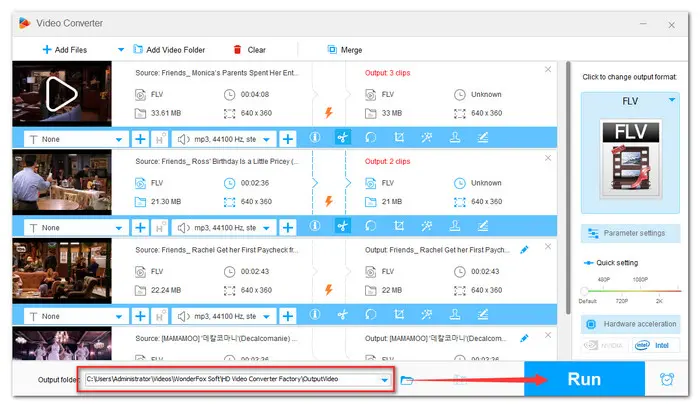Screen dimensions: 700x407
Task: Play the first video thumbnail preview
Action: (60, 93)
